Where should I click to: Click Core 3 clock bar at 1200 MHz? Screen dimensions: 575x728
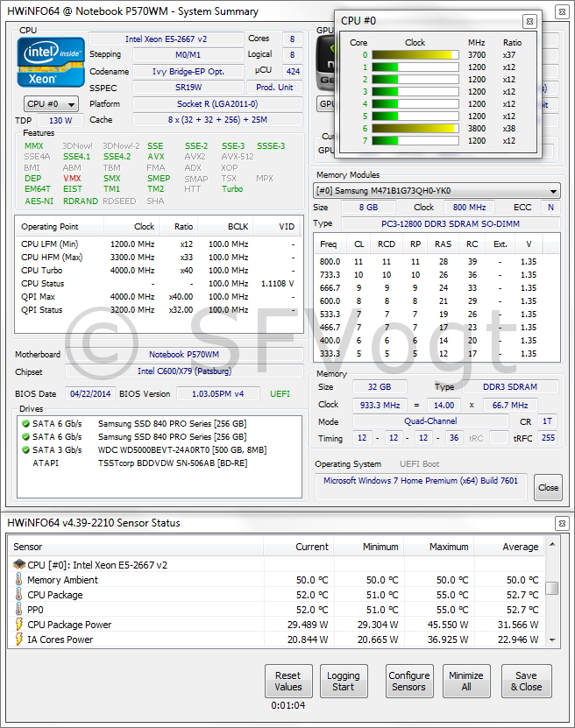(415, 91)
